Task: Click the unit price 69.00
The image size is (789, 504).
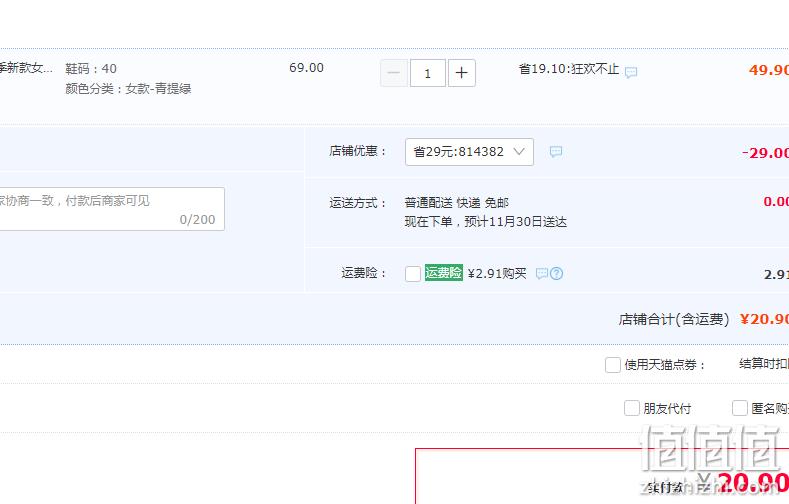Action: tap(306, 68)
